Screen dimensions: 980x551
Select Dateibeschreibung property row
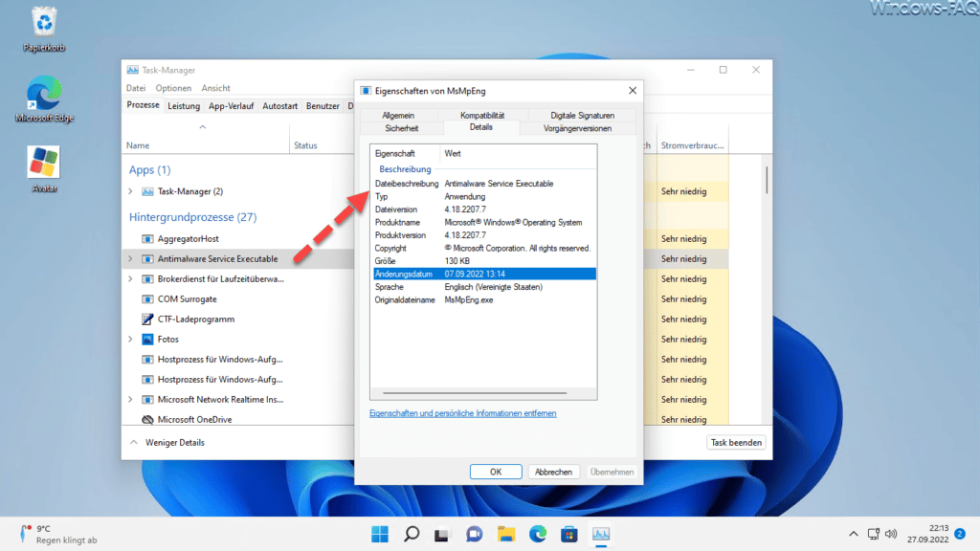(x=484, y=184)
